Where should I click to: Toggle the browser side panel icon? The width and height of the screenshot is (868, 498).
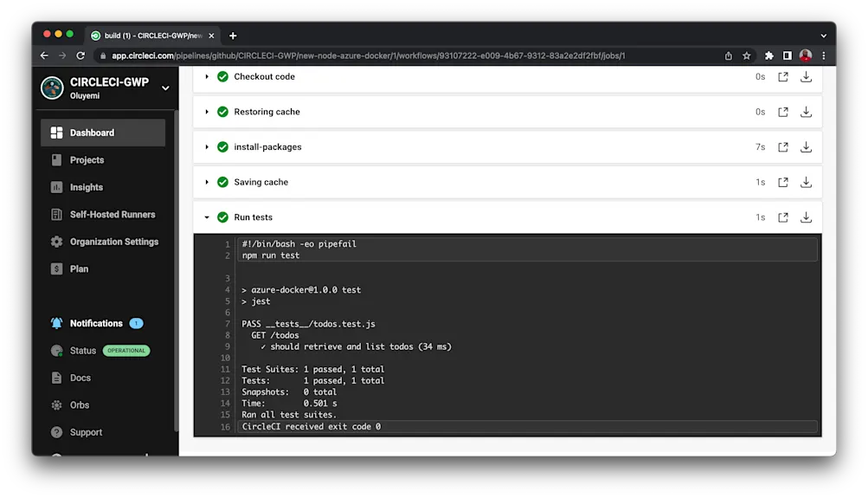pos(788,55)
